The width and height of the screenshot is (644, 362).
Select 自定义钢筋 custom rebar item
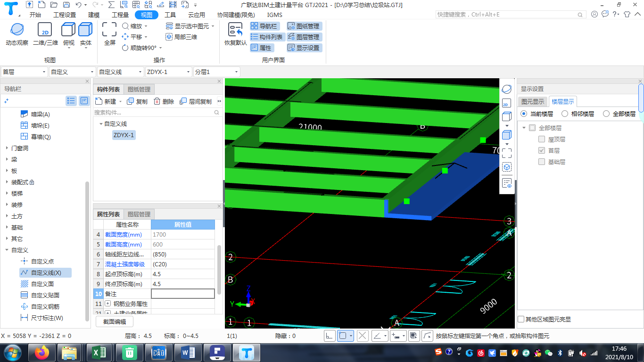click(x=40, y=306)
